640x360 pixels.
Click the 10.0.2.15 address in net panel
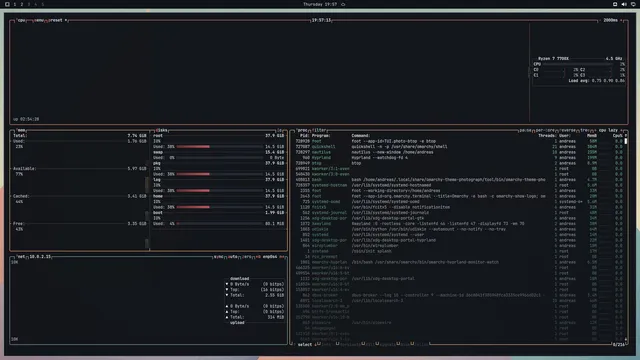tap(40, 257)
